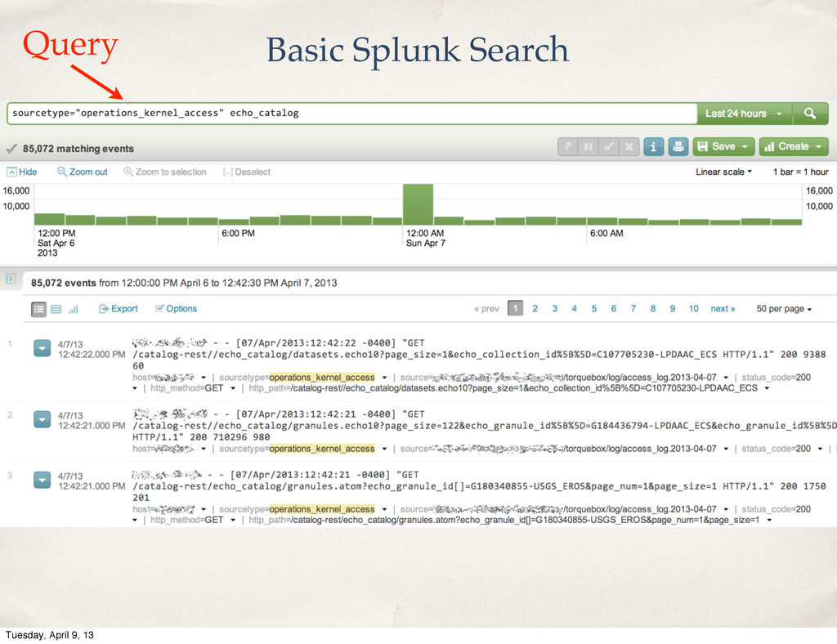Open http_method dropdown arrow in event 3
837x644 pixels.
click(x=233, y=521)
